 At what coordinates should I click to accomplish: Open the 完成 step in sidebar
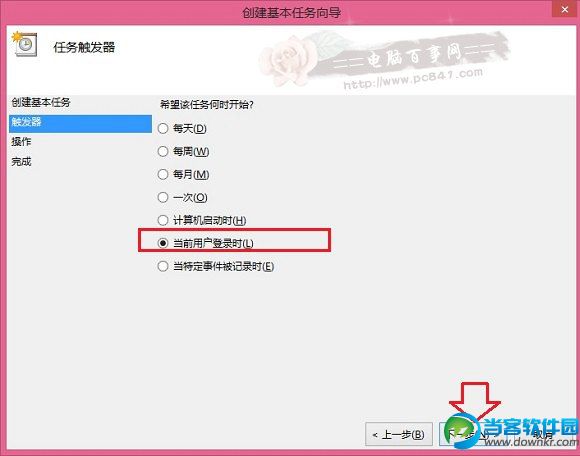pos(21,162)
